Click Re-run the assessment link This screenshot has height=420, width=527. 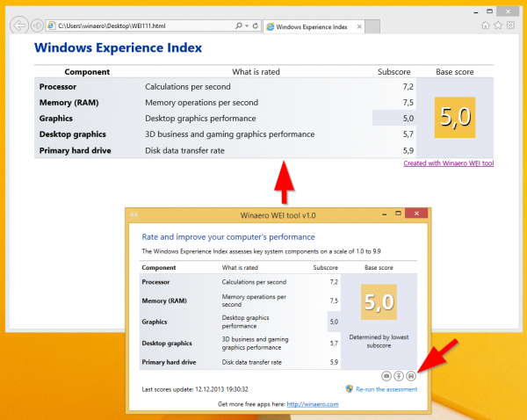tap(386, 389)
